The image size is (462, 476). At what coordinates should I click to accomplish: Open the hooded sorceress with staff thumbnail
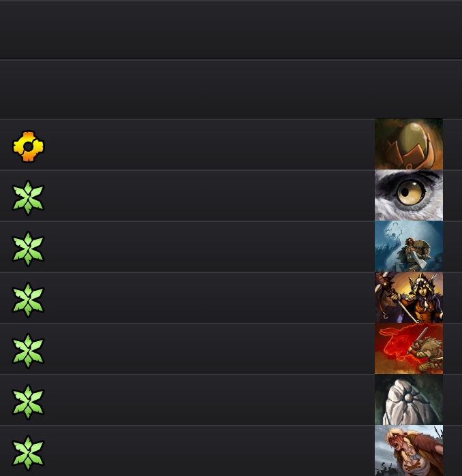409,297
